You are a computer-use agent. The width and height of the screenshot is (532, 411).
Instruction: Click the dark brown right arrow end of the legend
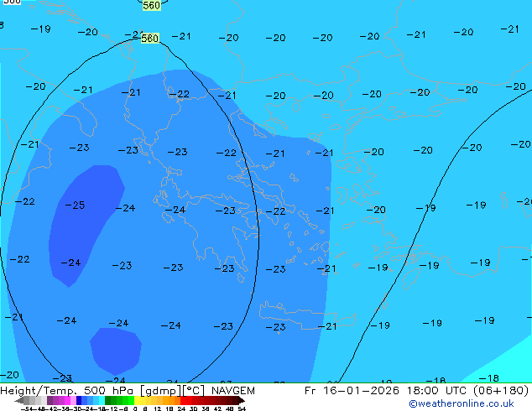click(242, 401)
